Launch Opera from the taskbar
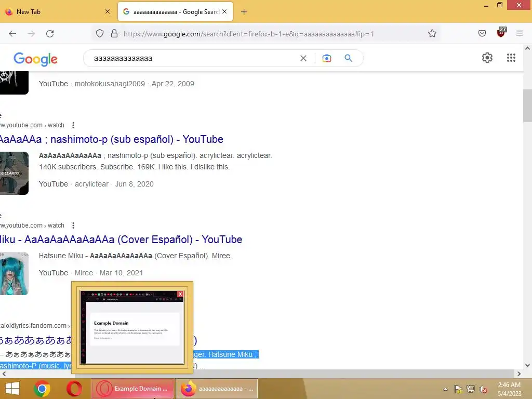532x399 pixels. [74, 389]
